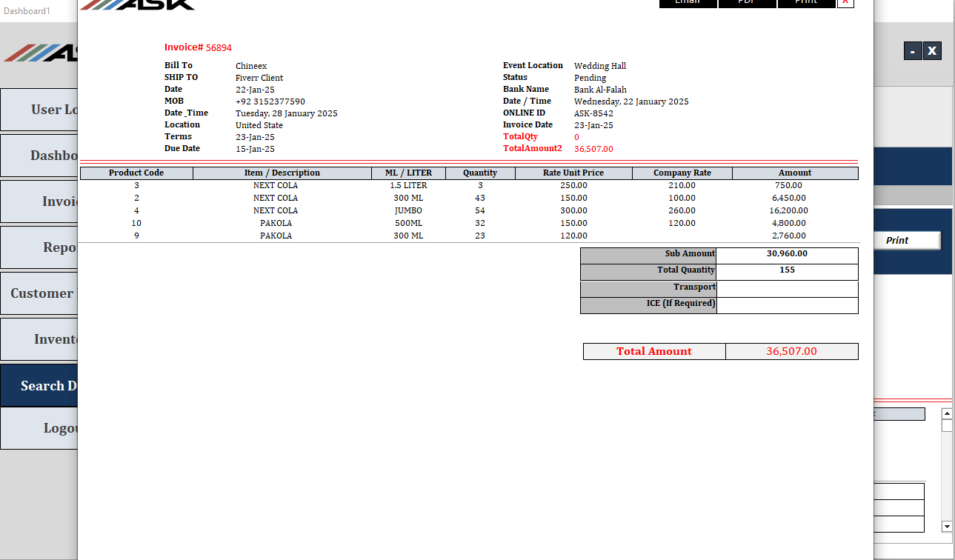Click scrollbar down arrow in Dashboard list
The height and width of the screenshot is (560, 955).
click(947, 526)
